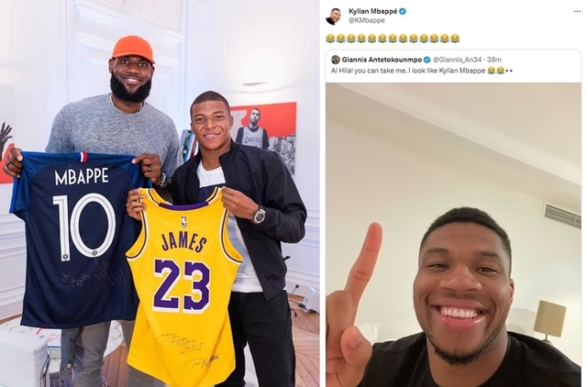588x387 pixels.
Task: Open the three-dot more options menu
Action: [577, 12]
